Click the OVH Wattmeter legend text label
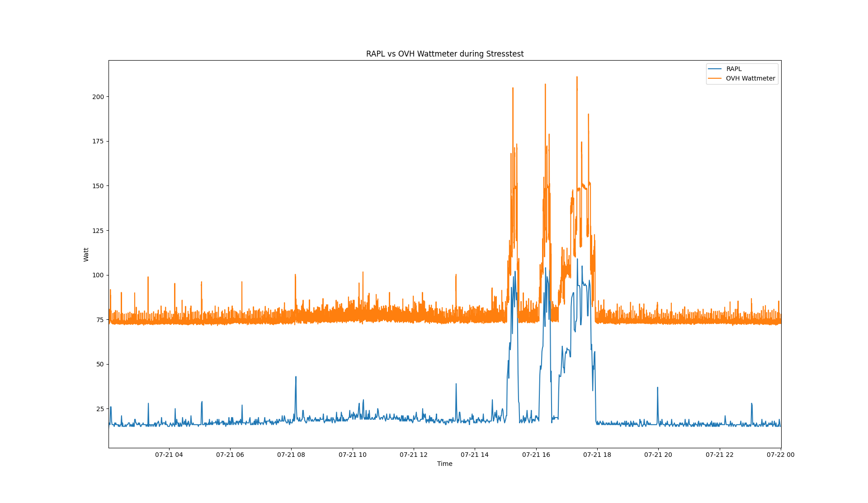 [x=750, y=78]
